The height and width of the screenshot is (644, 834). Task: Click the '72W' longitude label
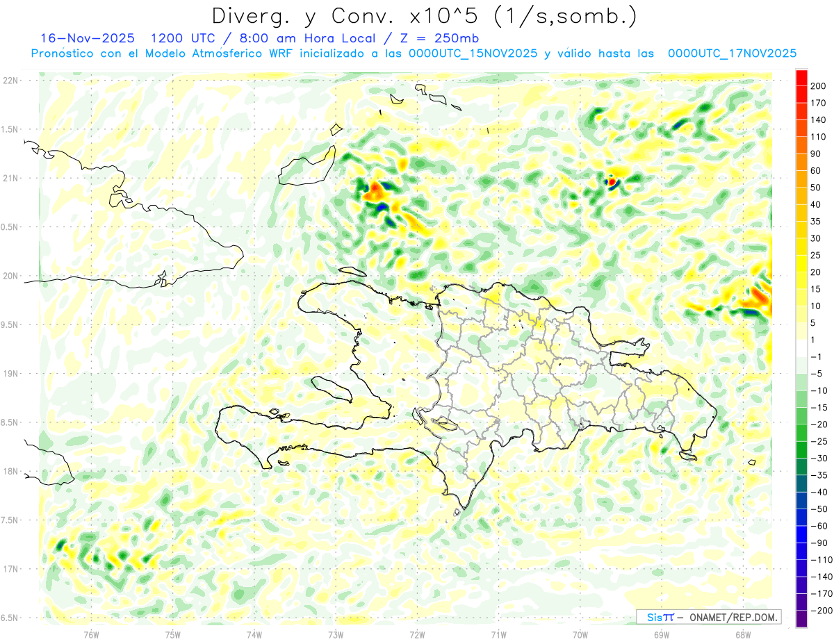417,634
